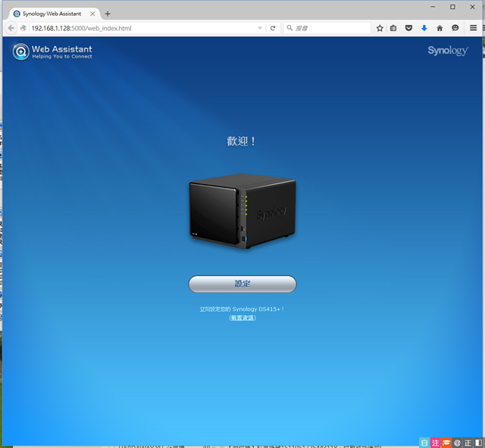Open the URL history dropdown arrow
The height and width of the screenshot is (448, 485).
coord(260,28)
